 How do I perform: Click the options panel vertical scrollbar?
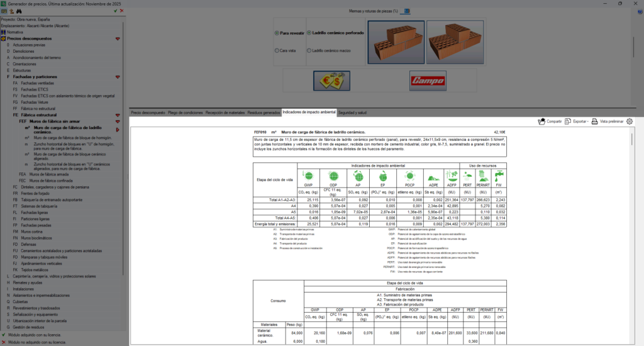[x=634, y=47]
